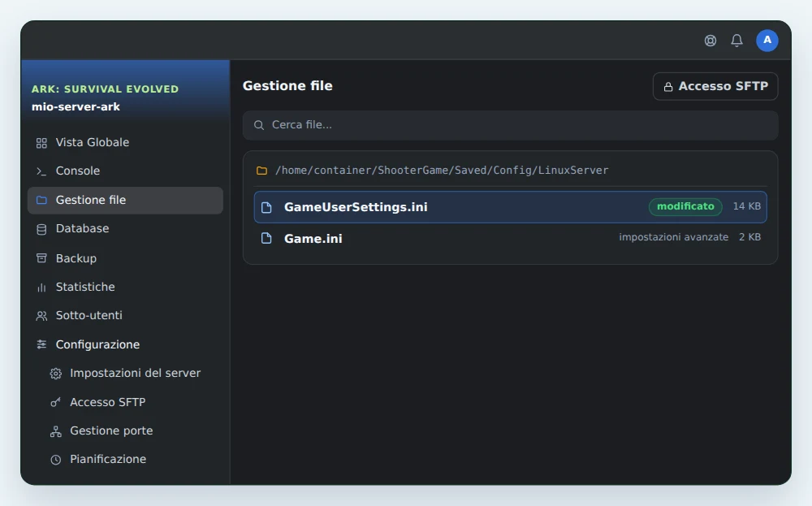Open the Console page

pos(125,171)
